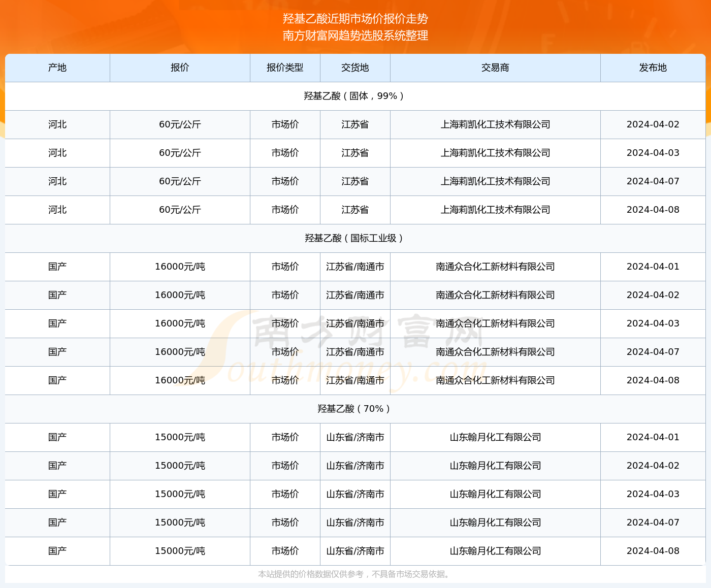Click the 报价 column header
This screenshot has height=588, width=711.
click(x=180, y=68)
